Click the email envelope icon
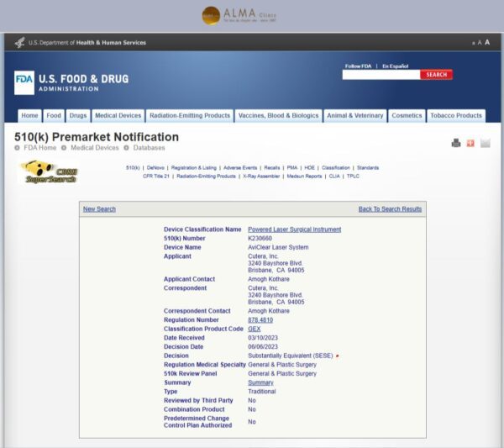Screen dimensions: 504x448 (x=486, y=143)
